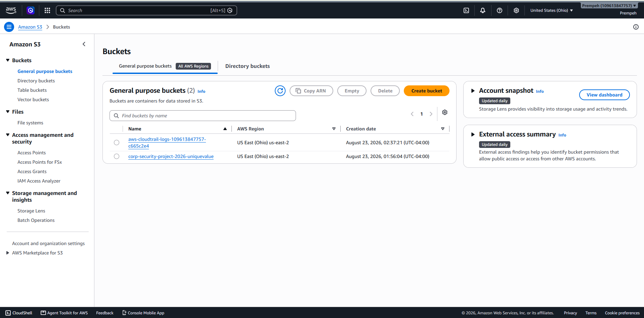Open CloudShell from the top bar icon

pyautogui.click(x=466, y=10)
